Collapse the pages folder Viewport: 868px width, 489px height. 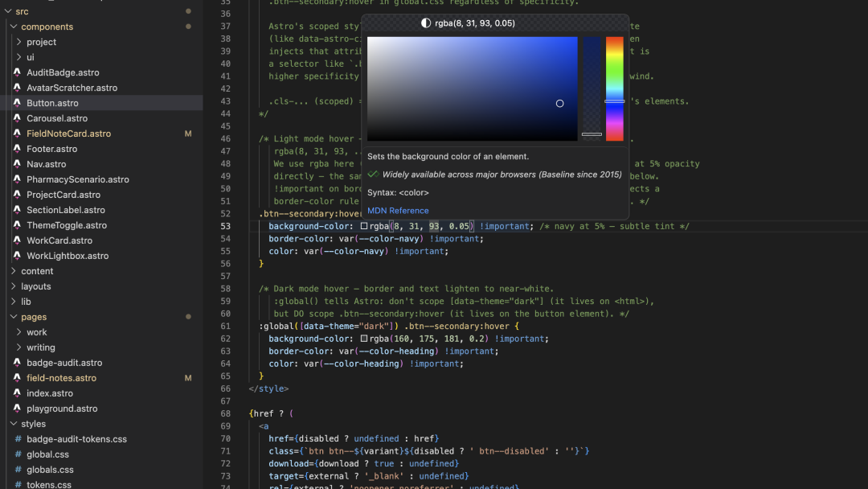coord(14,317)
